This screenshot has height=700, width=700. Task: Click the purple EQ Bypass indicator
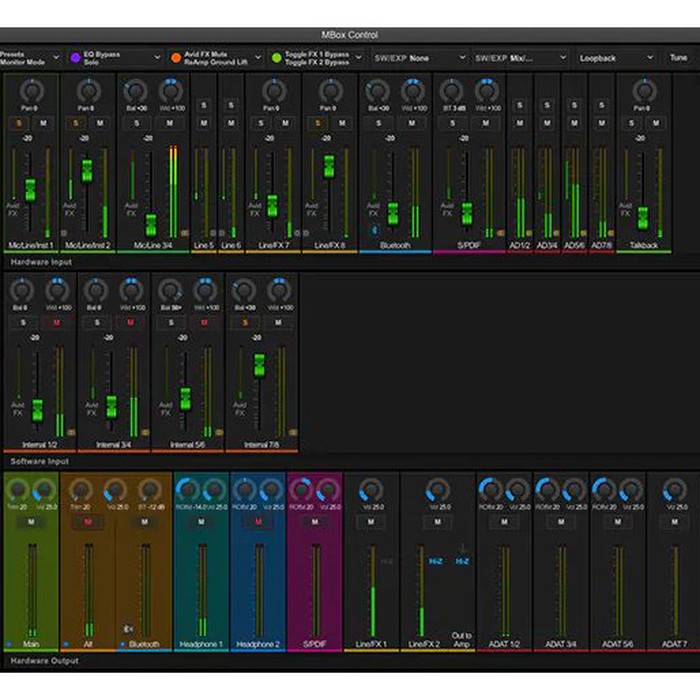75,58
